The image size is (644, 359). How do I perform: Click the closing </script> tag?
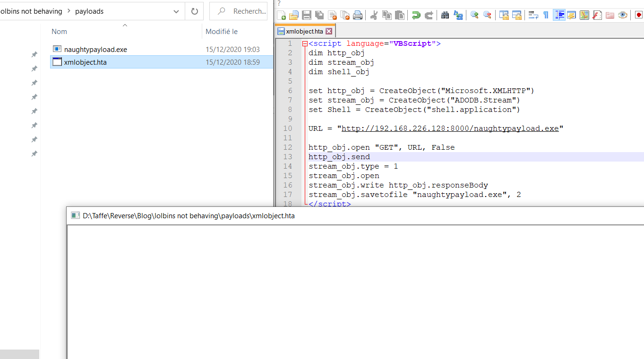329,204
